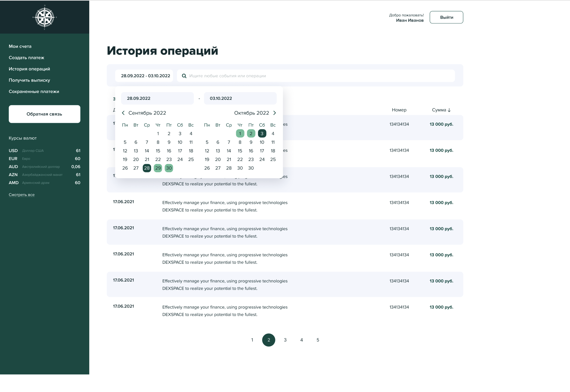Image resolution: width=570 pixels, height=392 pixels.
Task: Pick October 22 in the calendar
Action: click(240, 159)
